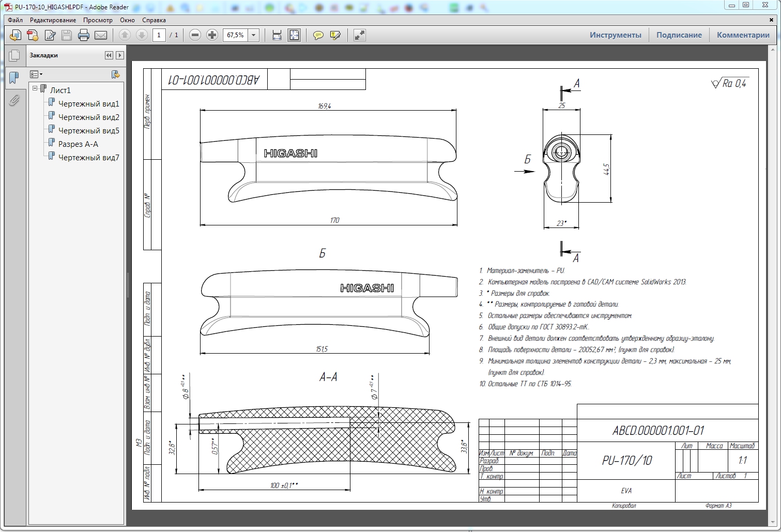Open the Print dialog

[83, 35]
